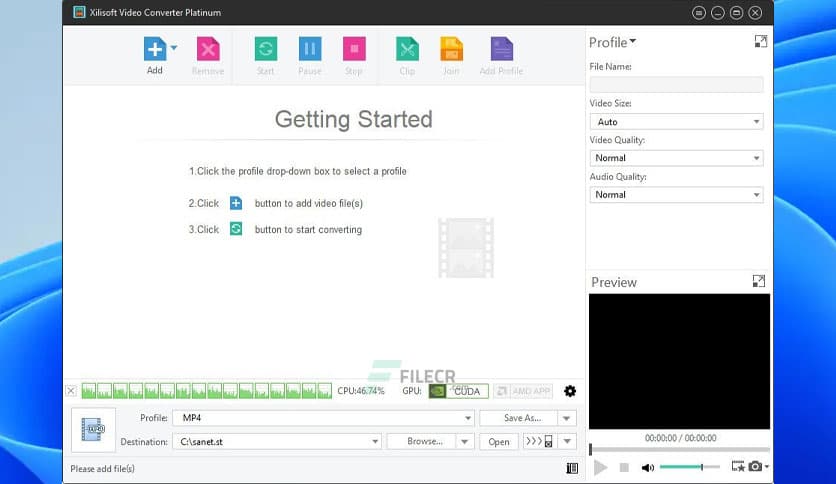Open the Audio Quality dropdown
The image size is (836, 484).
(676, 195)
